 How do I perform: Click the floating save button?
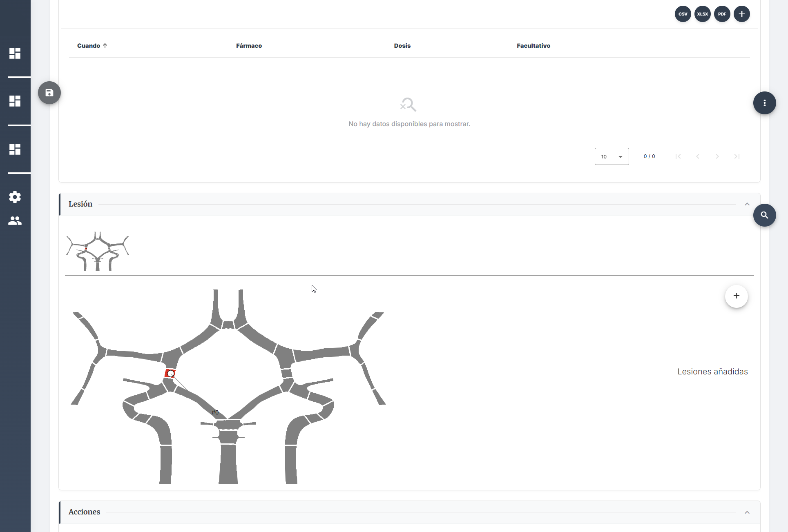[49, 93]
